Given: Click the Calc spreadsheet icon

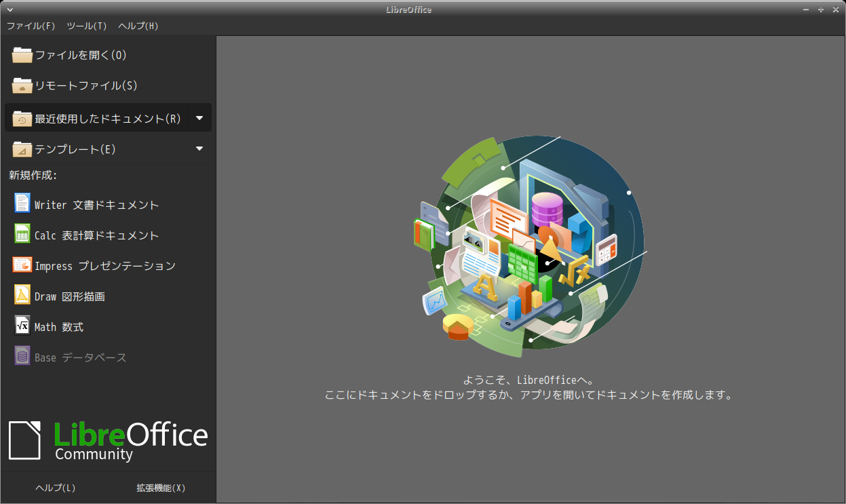Looking at the screenshot, I should (22, 233).
